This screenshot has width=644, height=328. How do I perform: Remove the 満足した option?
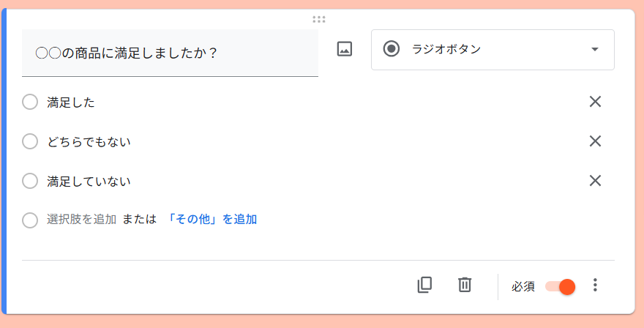pos(595,102)
